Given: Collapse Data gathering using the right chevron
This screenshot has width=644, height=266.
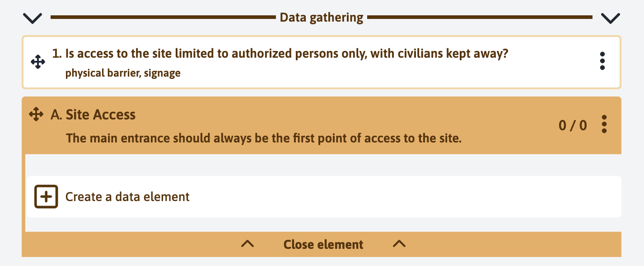Looking at the screenshot, I should 611,18.
